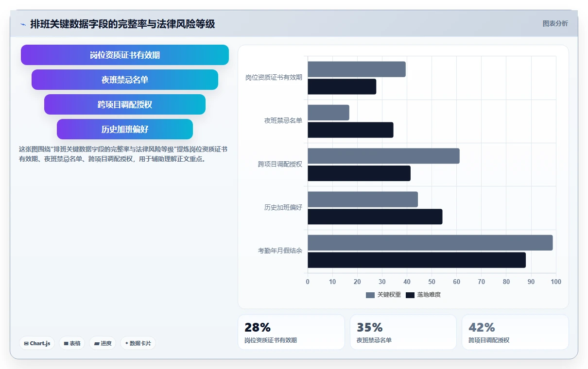588x369 pixels.
Task: Click the 关键权重 bar for 跨项目调配授权
Action: click(x=383, y=156)
